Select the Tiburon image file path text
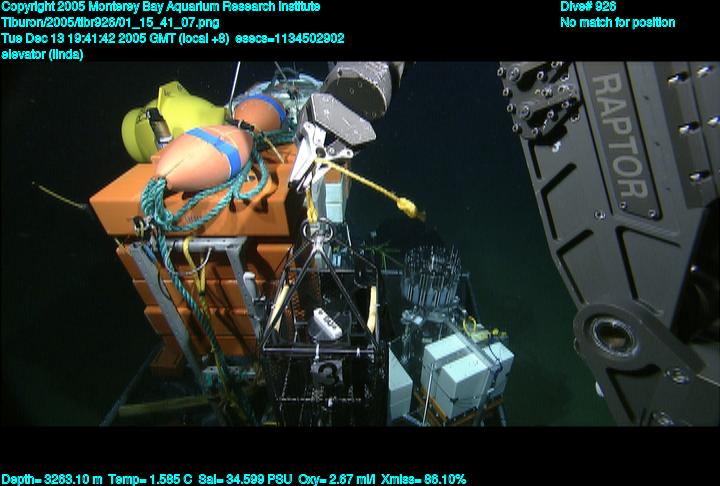 point(111,22)
